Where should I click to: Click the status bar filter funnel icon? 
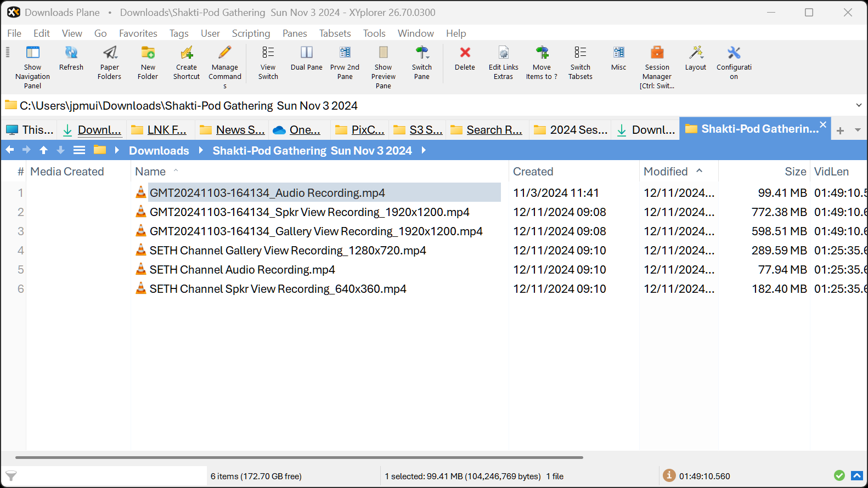(x=11, y=476)
